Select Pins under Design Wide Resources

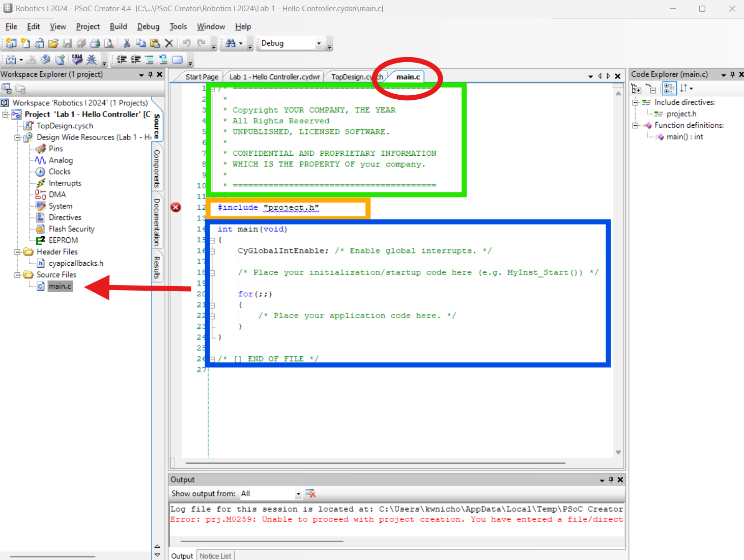(x=56, y=149)
